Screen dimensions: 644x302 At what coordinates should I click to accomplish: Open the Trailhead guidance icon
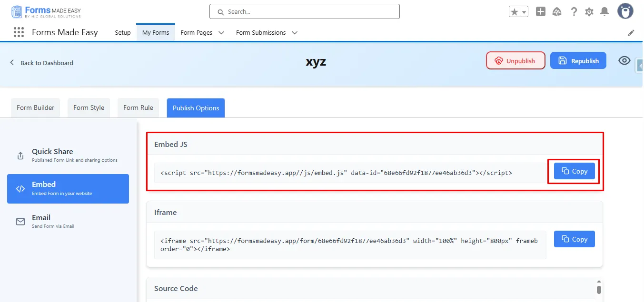(x=557, y=12)
